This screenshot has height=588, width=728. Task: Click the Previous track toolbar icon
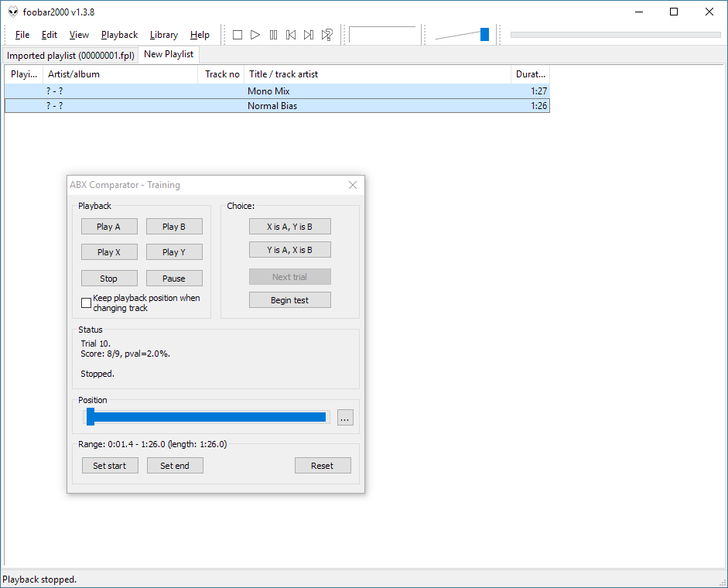(291, 35)
